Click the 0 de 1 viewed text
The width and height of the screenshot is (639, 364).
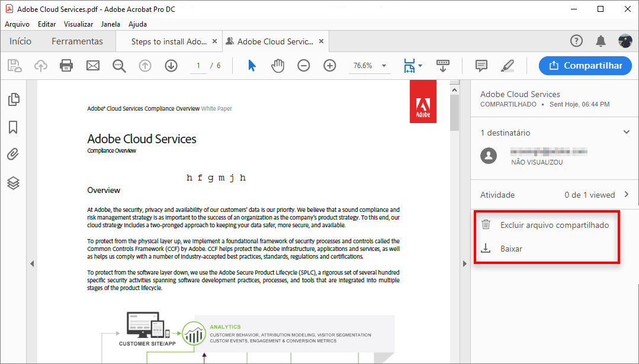point(590,195)
